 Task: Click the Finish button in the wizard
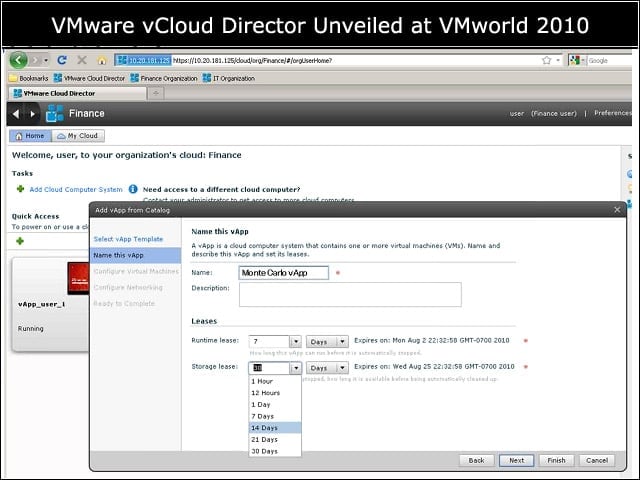click(x=556, y=460)
